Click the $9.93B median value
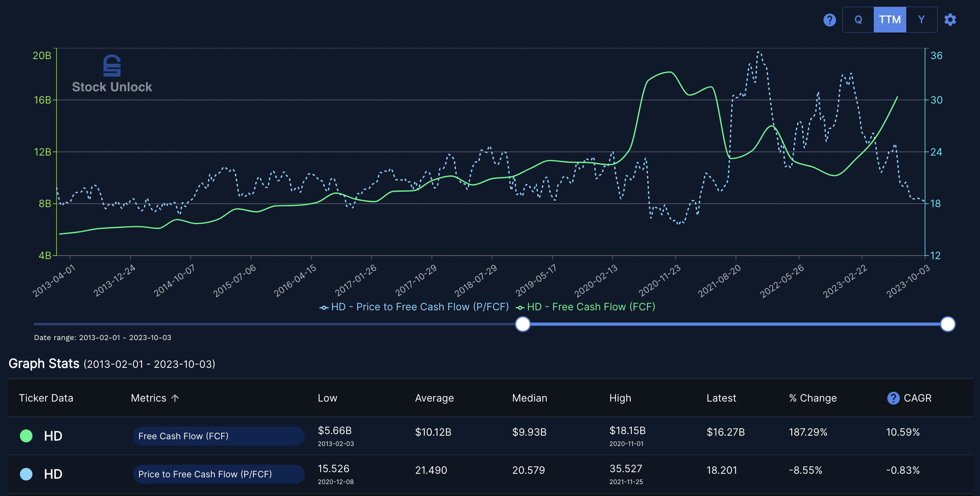 [529, 432]
